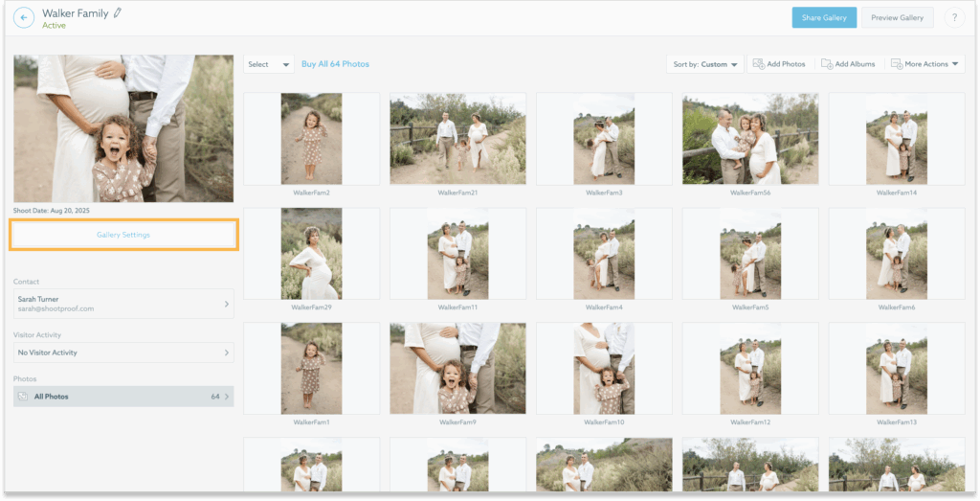Viewport: 980px width, 501px height.
Task: Click the Preview Gallery button
Action: click(897, 18)
